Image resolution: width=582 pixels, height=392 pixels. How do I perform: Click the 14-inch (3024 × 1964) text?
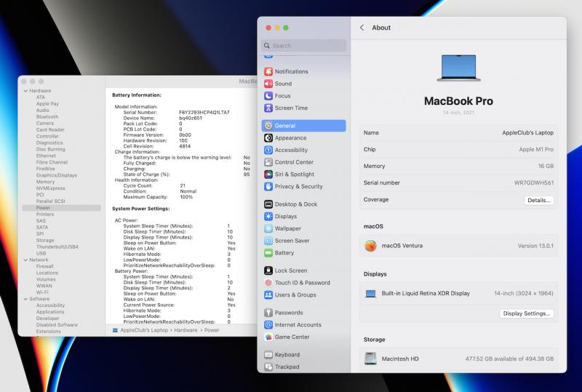coord(523,293)
